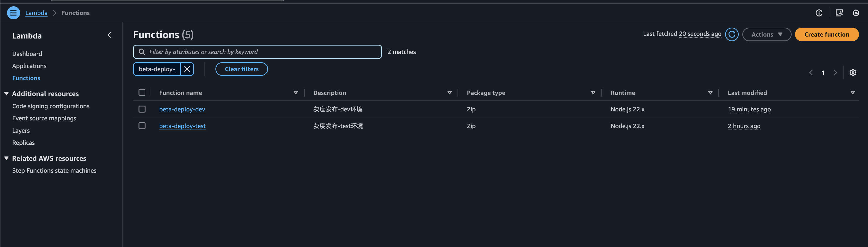
Task: Remove the beta-deploy- filter token
Action: [187, 69]
